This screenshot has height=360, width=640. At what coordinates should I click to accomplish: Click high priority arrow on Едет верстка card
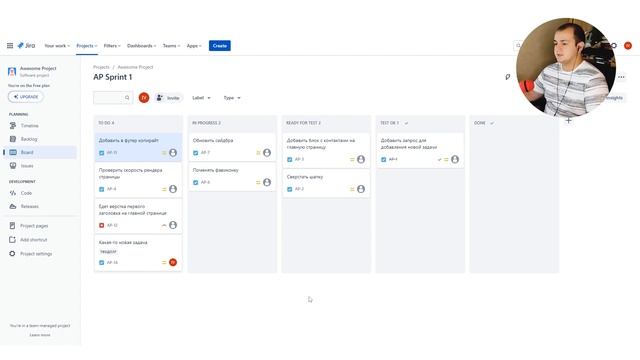tap(164, 225)
